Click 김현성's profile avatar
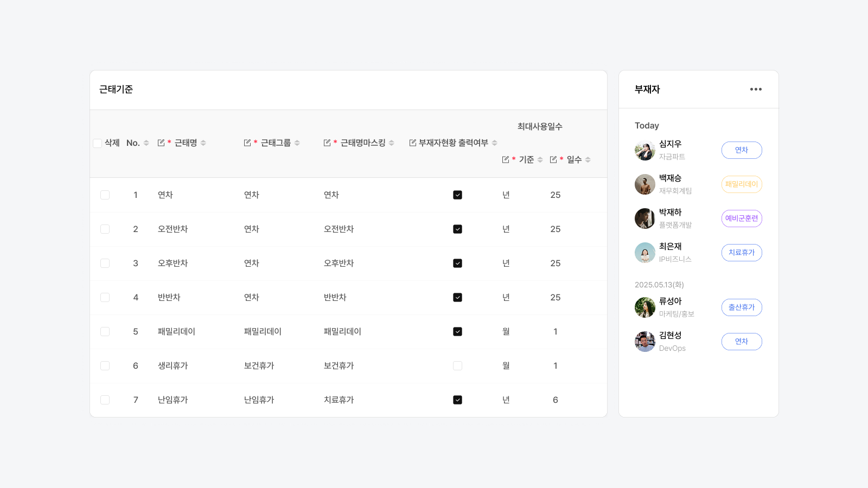 coord(645,342)
